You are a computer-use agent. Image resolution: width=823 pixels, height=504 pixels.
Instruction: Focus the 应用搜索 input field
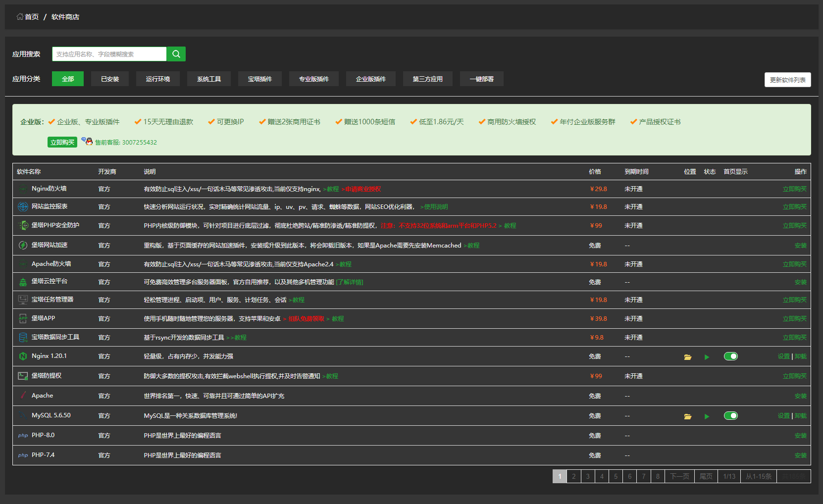click(x=109, y=54)
